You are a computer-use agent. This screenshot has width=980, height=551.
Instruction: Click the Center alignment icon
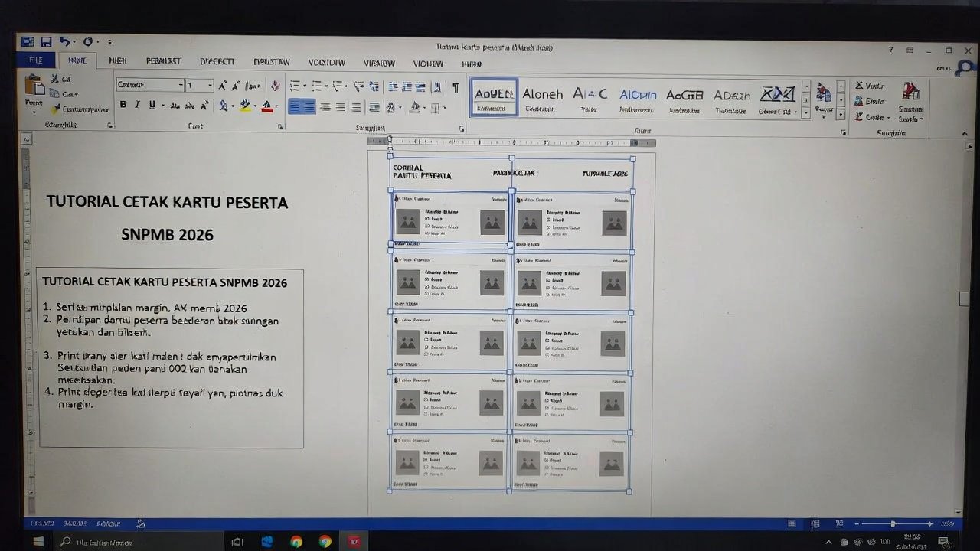coord(325,107)
